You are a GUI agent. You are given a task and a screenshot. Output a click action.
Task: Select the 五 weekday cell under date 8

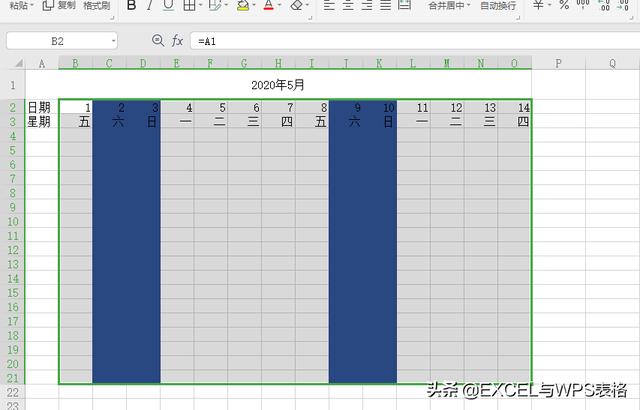(x=312, y=122)
